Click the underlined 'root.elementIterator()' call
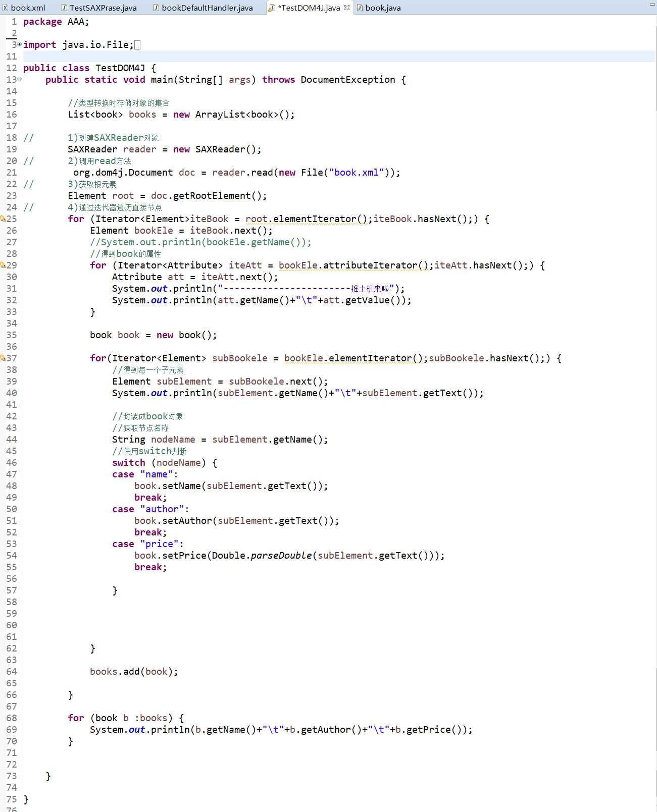The width and height of the screenshot is (657, 812). point(306,219)
